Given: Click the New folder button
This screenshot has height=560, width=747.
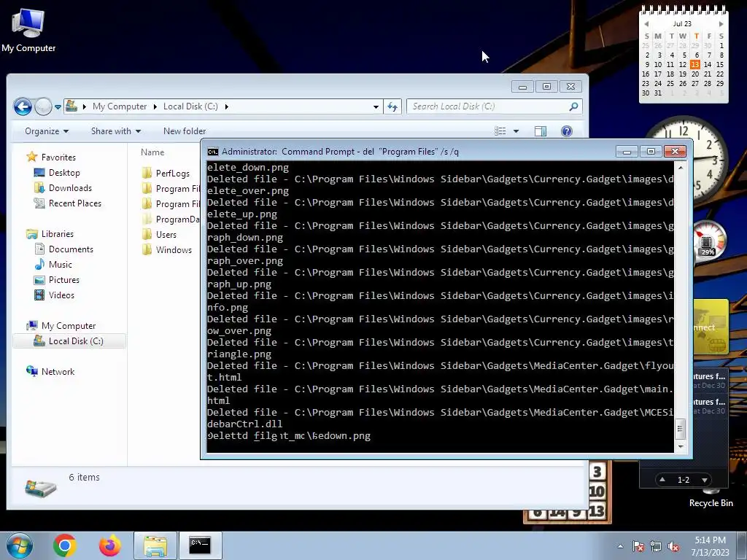Looking at the screenshot, I should click(185, 131).
